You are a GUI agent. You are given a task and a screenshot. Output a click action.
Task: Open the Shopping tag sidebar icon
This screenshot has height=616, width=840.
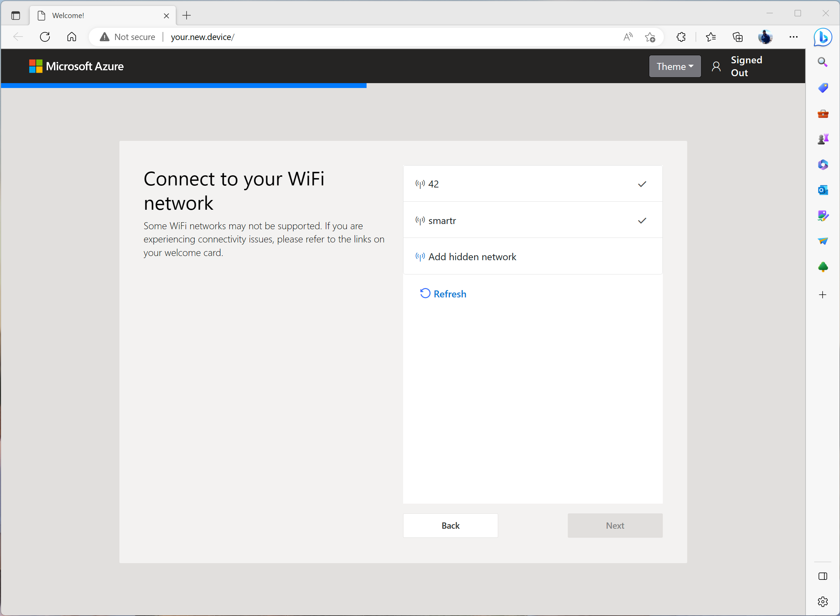point(823,88)
